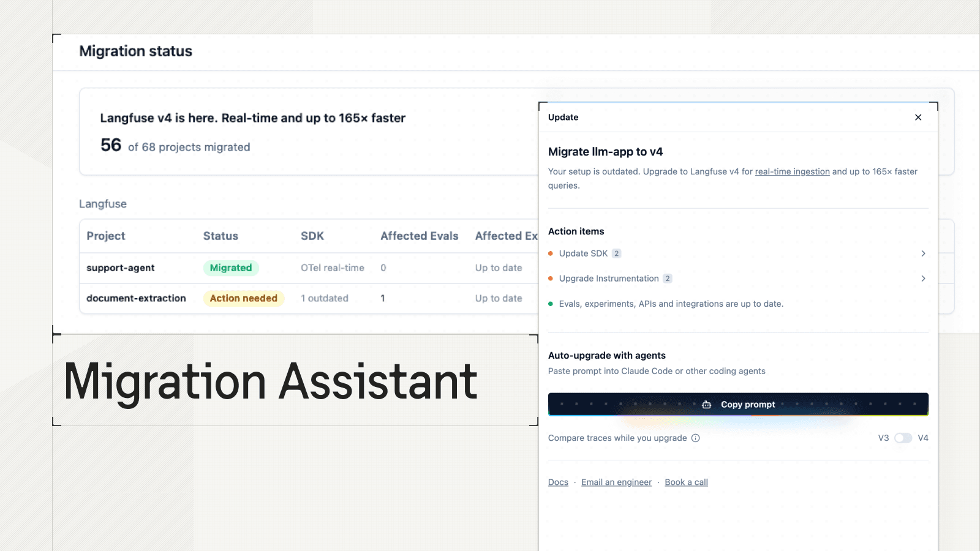Click the 1 outdated SDK cell
Image resolution: width=980 pixels, height=551 pixels.
[x=325, y=298]
